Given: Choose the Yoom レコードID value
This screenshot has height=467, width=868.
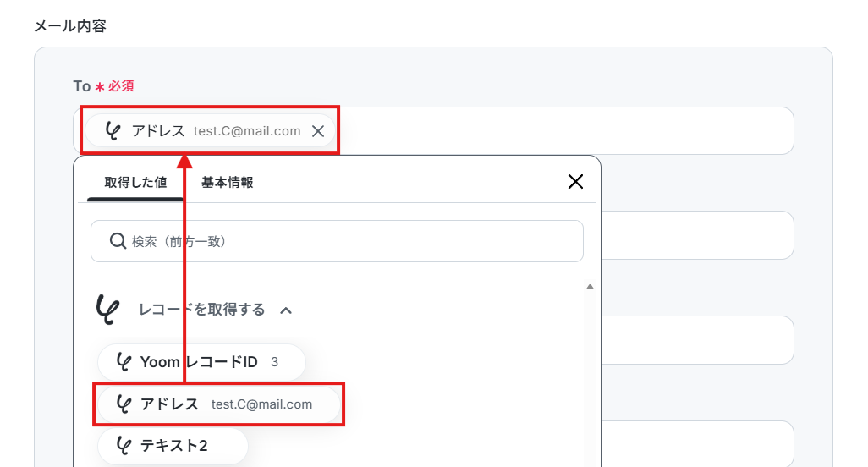Looking at the screenshot, I should coord(201,362).
